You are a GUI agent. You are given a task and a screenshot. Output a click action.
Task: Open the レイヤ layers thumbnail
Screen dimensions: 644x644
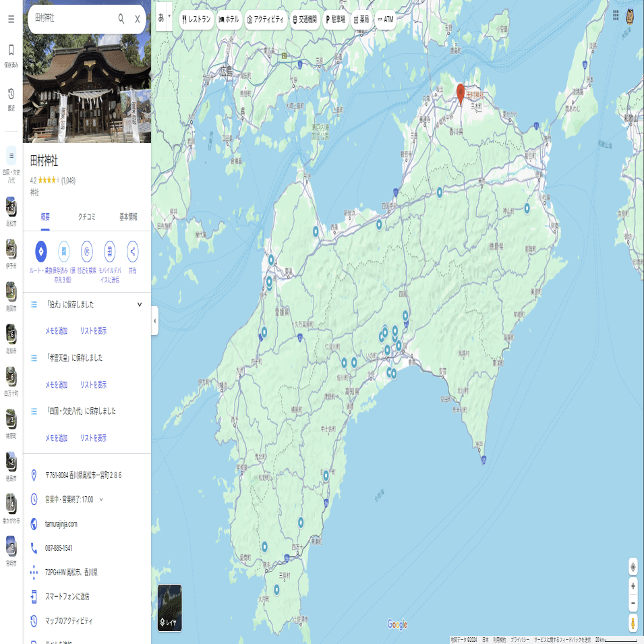coord(170,608)
